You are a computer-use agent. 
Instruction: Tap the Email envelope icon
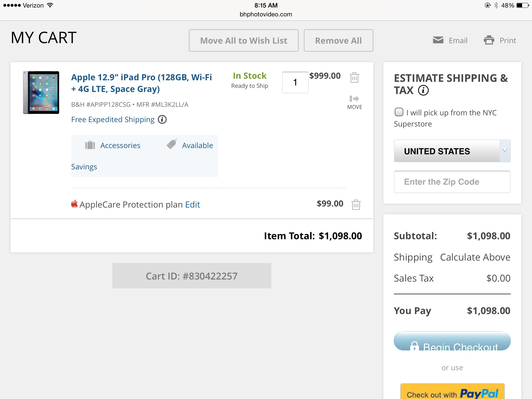point(438,40)
